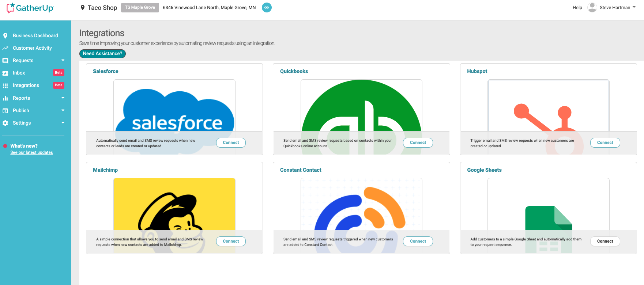
Task: Click the Settings gear icon
Action: click(x=5, y=123)
